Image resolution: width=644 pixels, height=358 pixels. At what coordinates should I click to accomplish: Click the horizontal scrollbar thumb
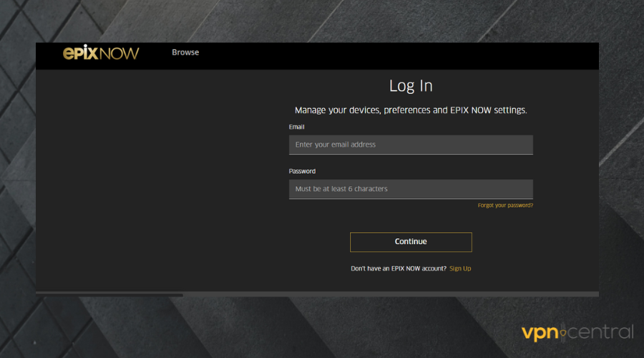point(109,294)
